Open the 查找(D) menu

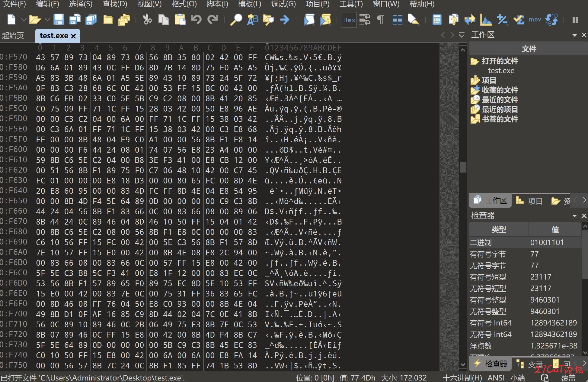point(115,4)
